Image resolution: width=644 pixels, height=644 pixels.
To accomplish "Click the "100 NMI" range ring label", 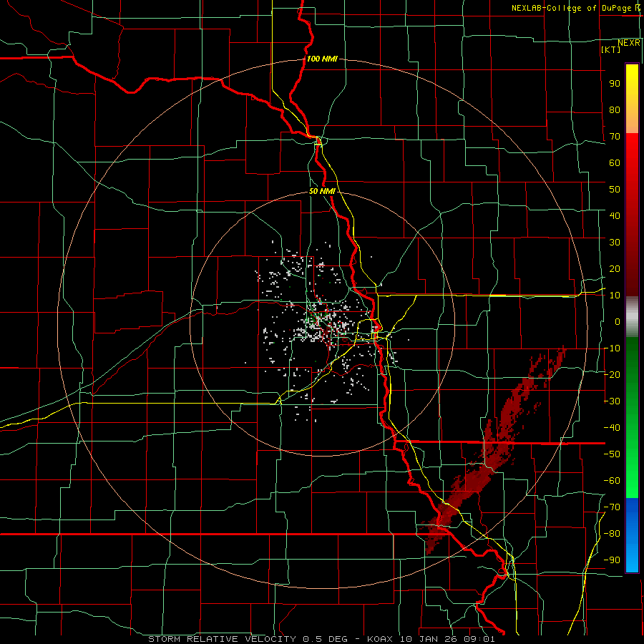I will [322, 59].
